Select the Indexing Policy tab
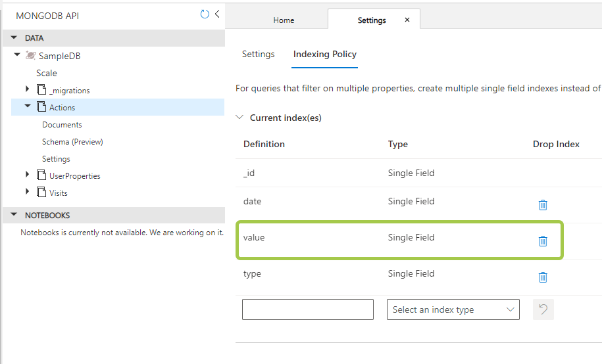Image resolution: width=602 pixels, height=364 pixels. (325, 54)
